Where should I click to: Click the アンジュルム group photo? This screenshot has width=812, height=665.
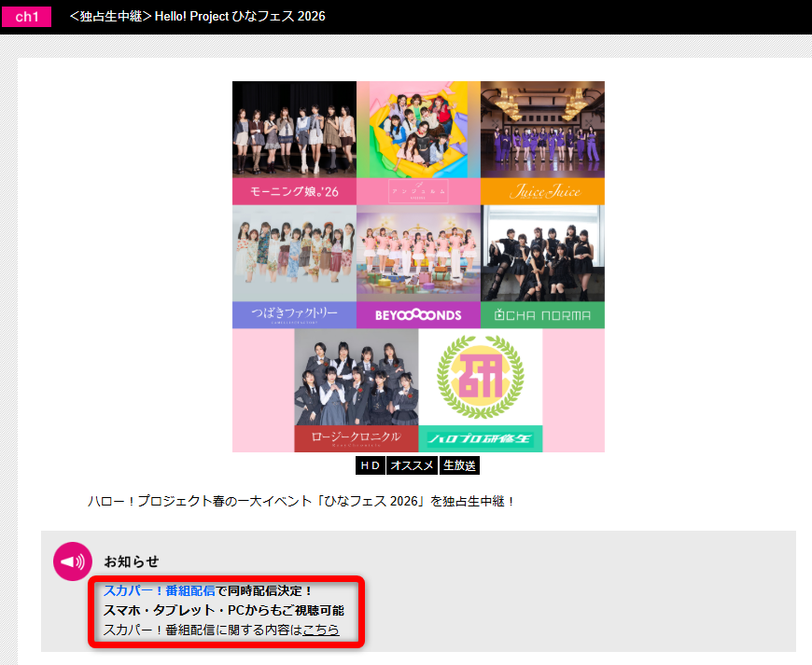[x=418, y=131]
